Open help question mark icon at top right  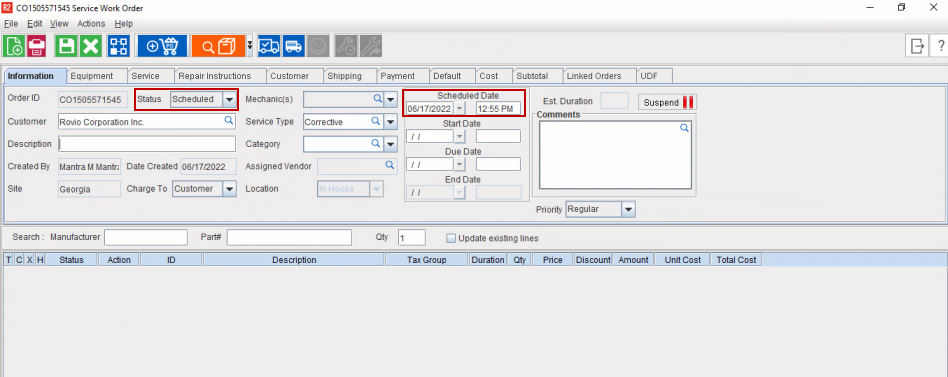941,46
